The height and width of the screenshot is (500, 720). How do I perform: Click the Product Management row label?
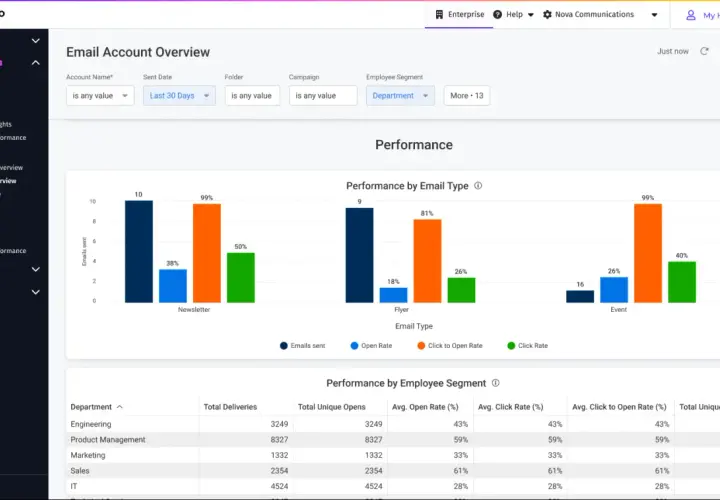pos(108,440)
